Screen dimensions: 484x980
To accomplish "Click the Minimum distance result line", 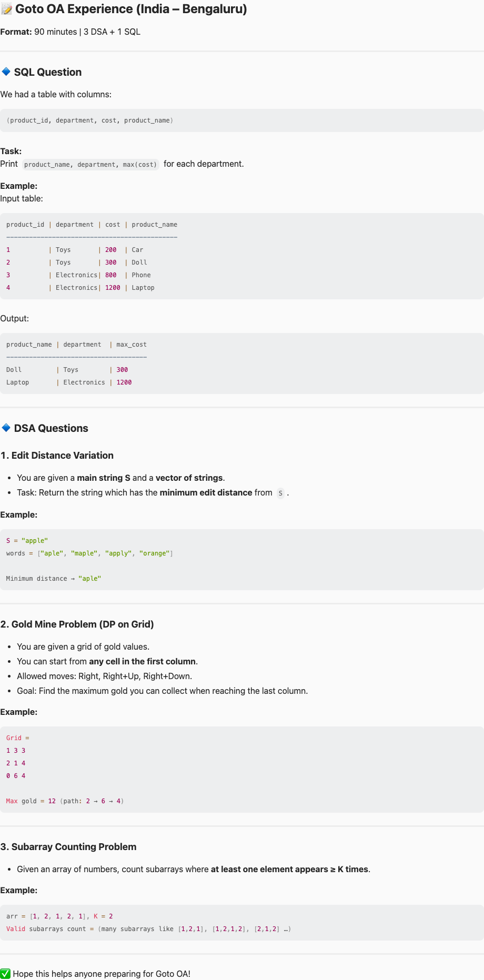I will coord(54,579).
